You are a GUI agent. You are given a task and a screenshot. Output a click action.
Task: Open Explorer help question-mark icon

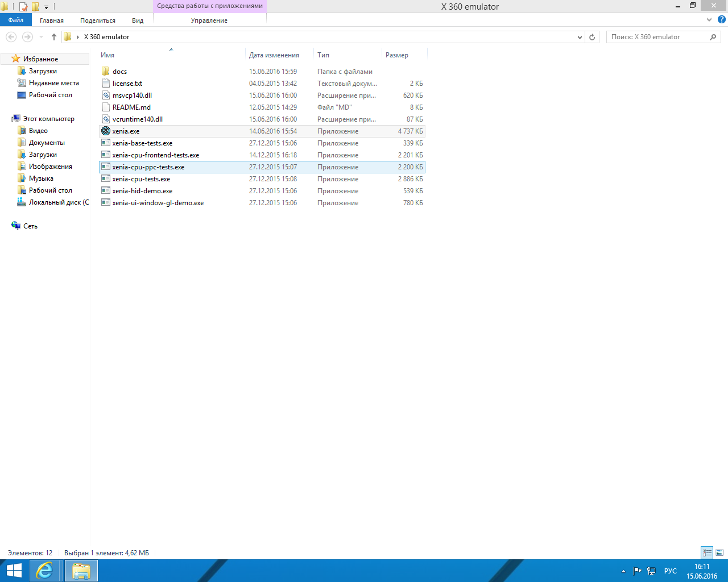click(722, 19)
